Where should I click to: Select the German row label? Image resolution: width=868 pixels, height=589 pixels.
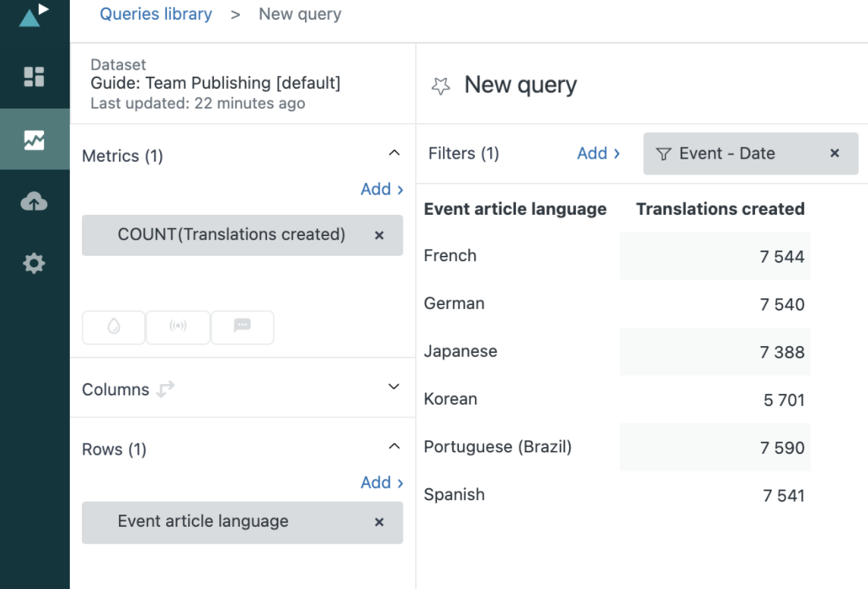454,304
